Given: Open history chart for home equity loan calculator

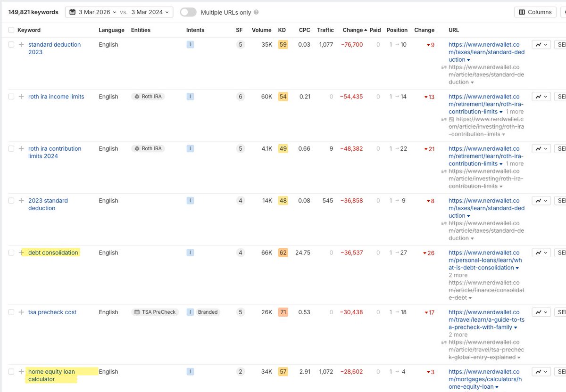Looking at the screenshot, I should (541, 372).
